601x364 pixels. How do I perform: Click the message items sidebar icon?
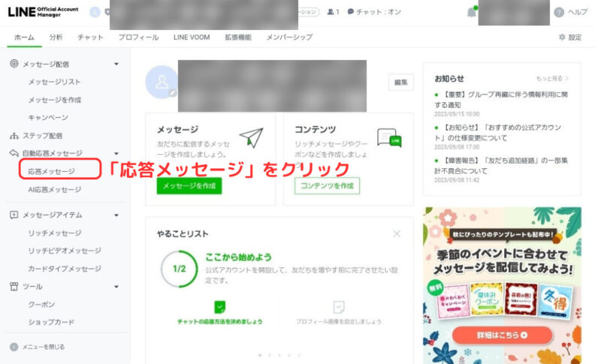click(14, 215)
